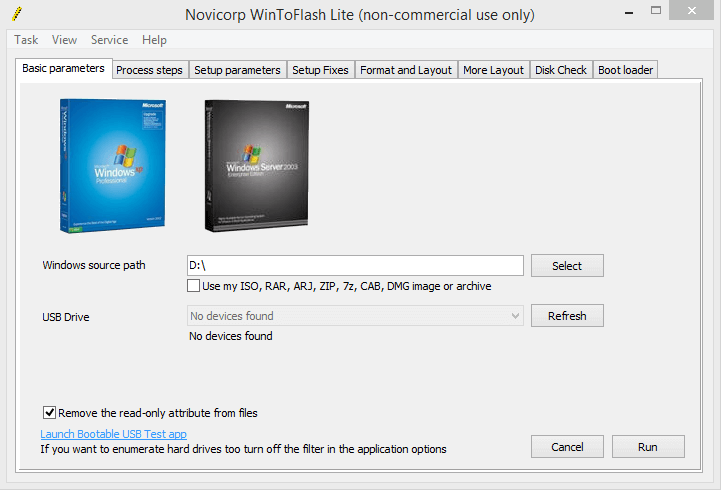Open the View menu
Image resolution: width=721 pixels, height=490 pixels.
point(64,40)
